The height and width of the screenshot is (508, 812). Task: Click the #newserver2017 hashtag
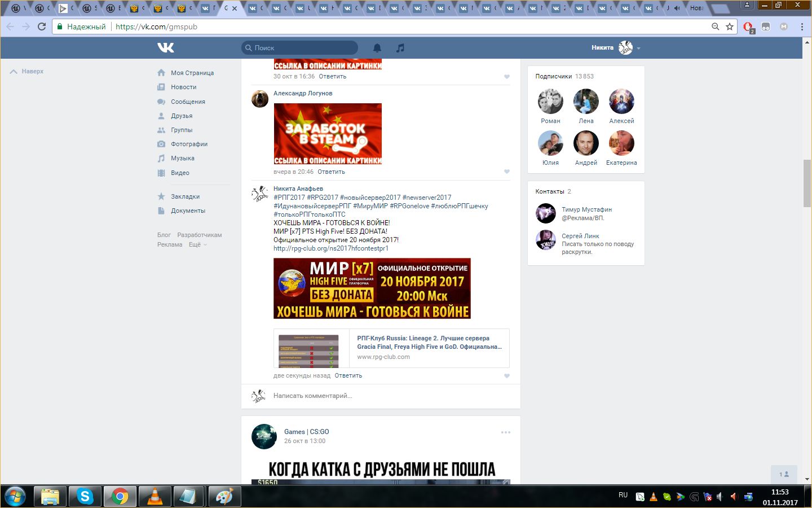click(x=427, y=198)
